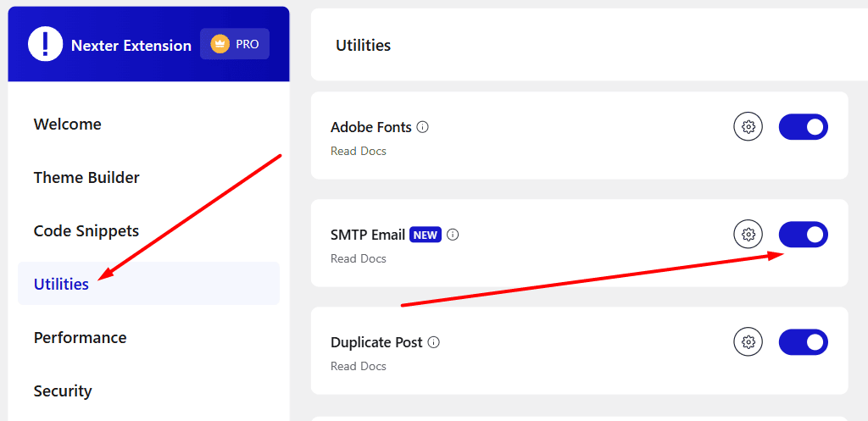Viewport: 868px width, 421px height.
Task: View Read Docs for Duplicate Post
Action: [358, 366]
